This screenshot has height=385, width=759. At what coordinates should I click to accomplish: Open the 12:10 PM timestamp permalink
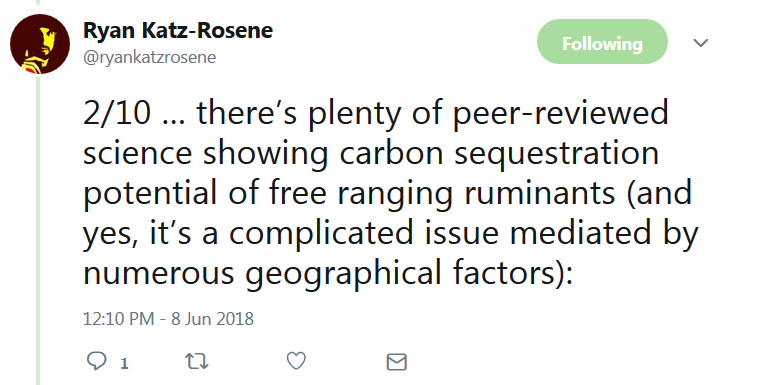click(x=118, y=319)
